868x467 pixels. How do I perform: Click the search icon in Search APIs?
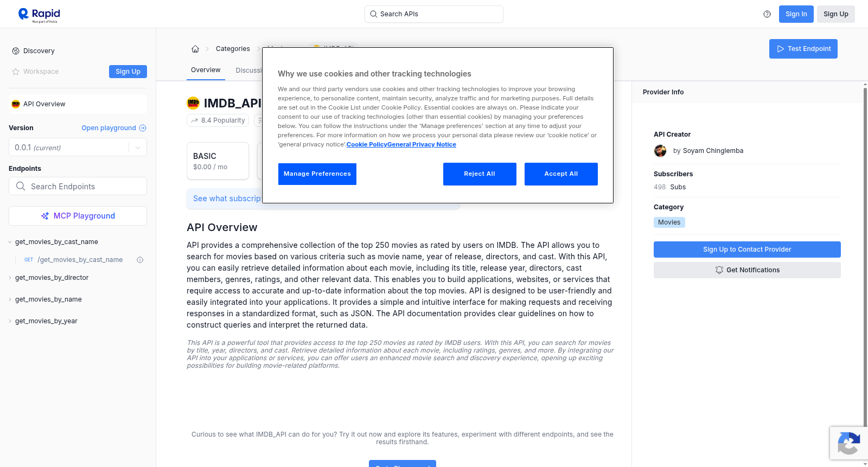pos(373,14)
